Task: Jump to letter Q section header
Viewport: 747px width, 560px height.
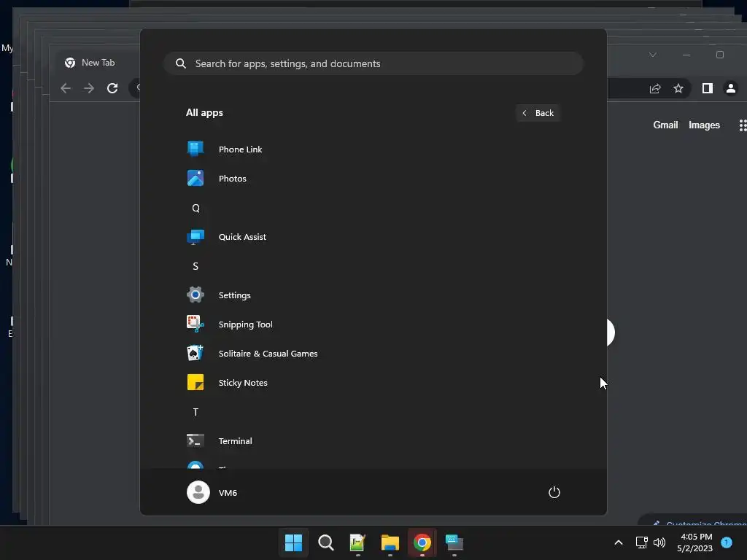Action: (196, 208)
